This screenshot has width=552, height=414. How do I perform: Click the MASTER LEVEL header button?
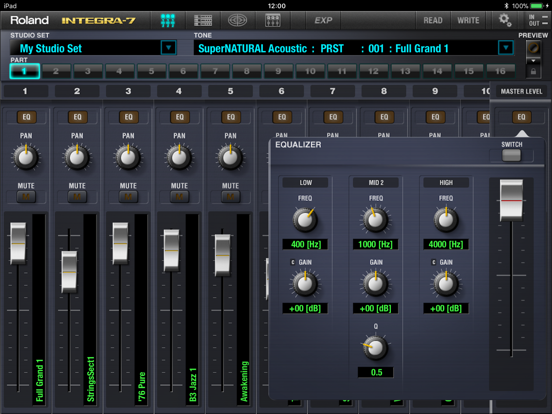point(521,92)
